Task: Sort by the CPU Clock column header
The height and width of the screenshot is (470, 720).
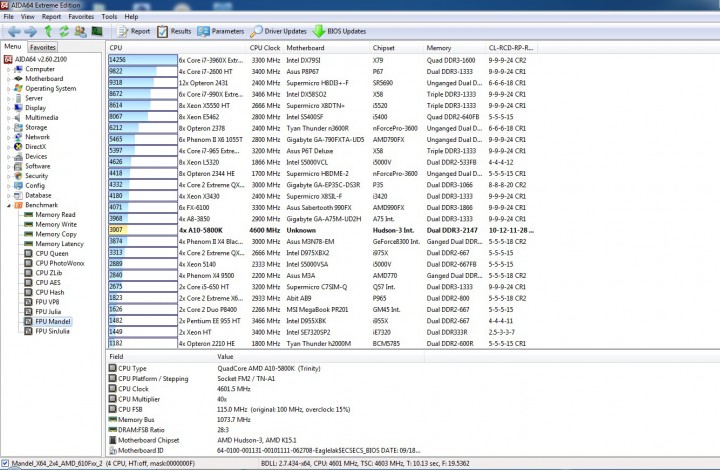Action: 264,48
